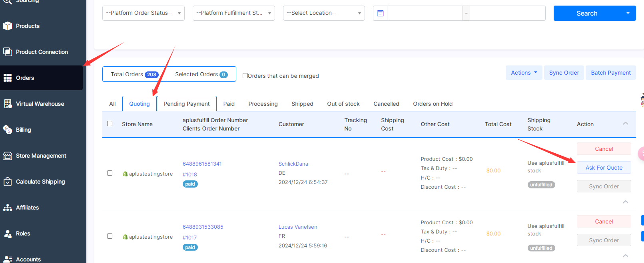Open the Actions dropdown menu
Screen dimensions: 644x263
pyautogui.click(x=524, y=73)
